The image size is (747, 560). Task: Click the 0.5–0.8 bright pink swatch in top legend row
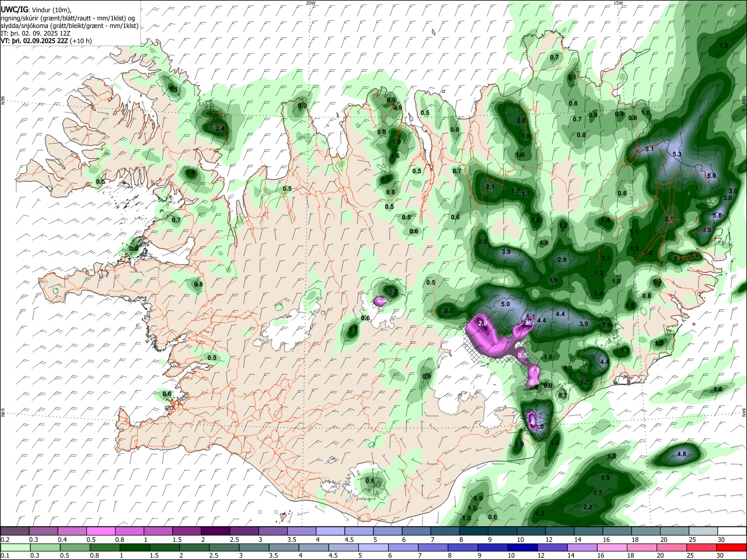click(101, 531)
